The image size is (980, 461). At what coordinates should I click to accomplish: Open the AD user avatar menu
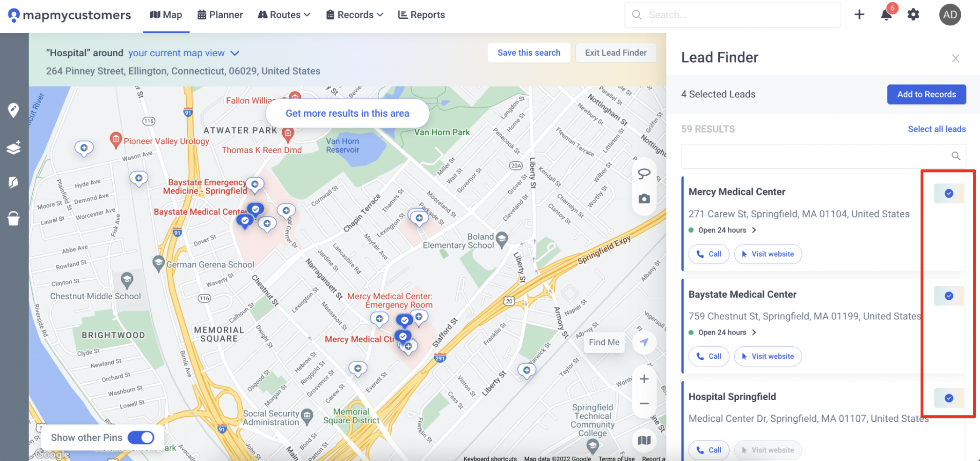click(x=950, y=15)
